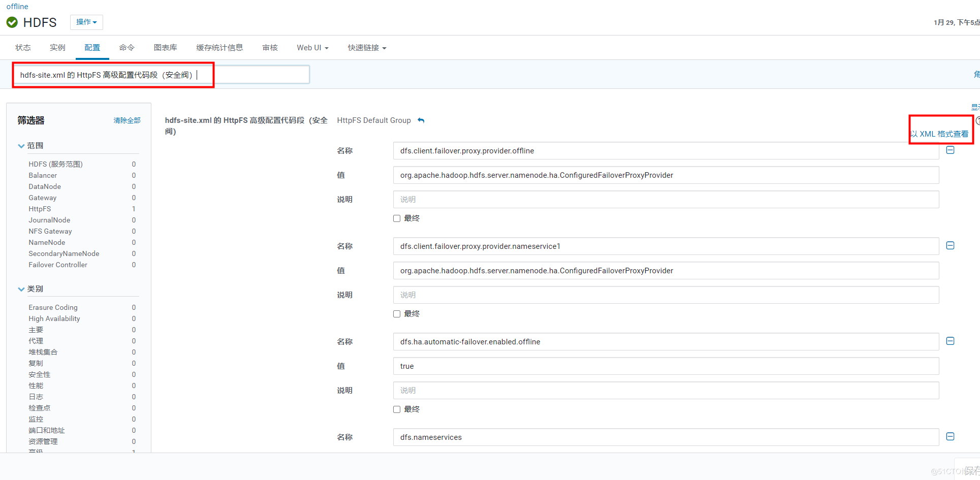
Task: Filter by SecondaryNameNode scope
Action: click(64, 253)
